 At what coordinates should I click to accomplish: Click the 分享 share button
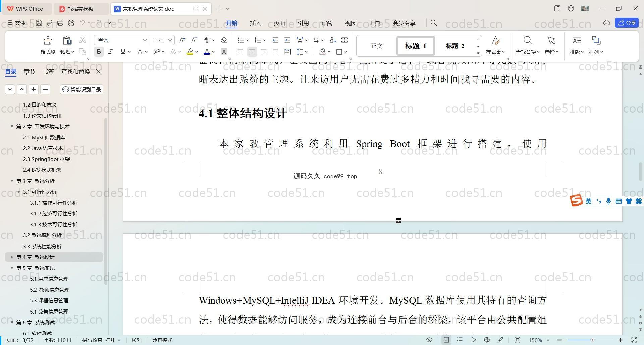[627, 23]
